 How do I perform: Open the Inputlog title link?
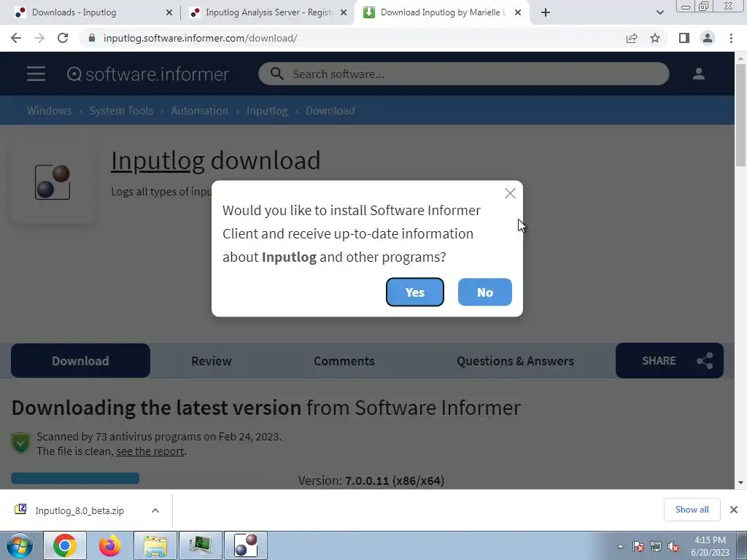(x=158, y=160)
